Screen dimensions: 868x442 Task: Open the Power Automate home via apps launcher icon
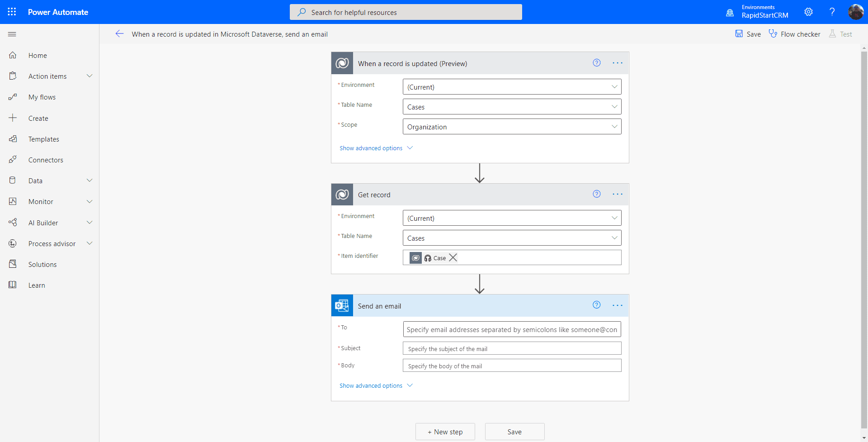[x=12, y=12]
